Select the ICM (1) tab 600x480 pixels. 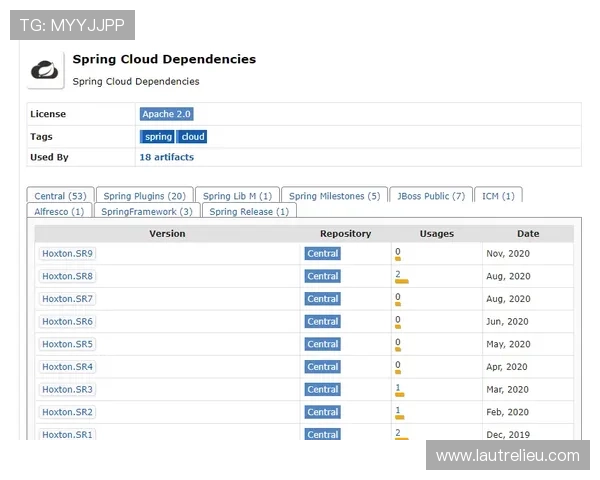click(498, 196)
